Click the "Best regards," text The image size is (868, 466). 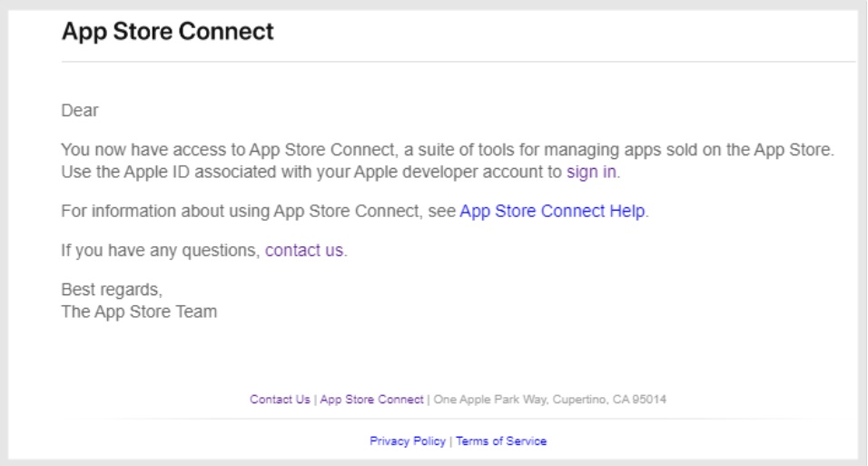(x=112, y=290)
